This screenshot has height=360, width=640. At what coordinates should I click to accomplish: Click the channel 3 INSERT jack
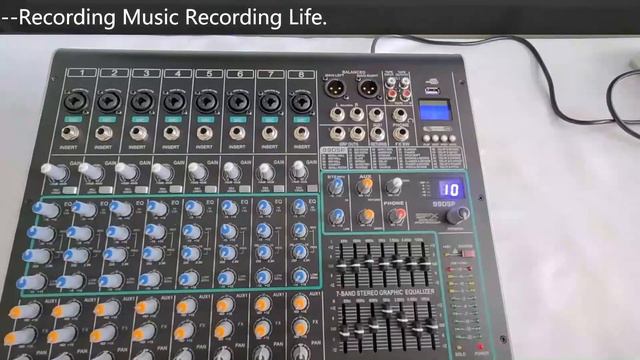138,134
